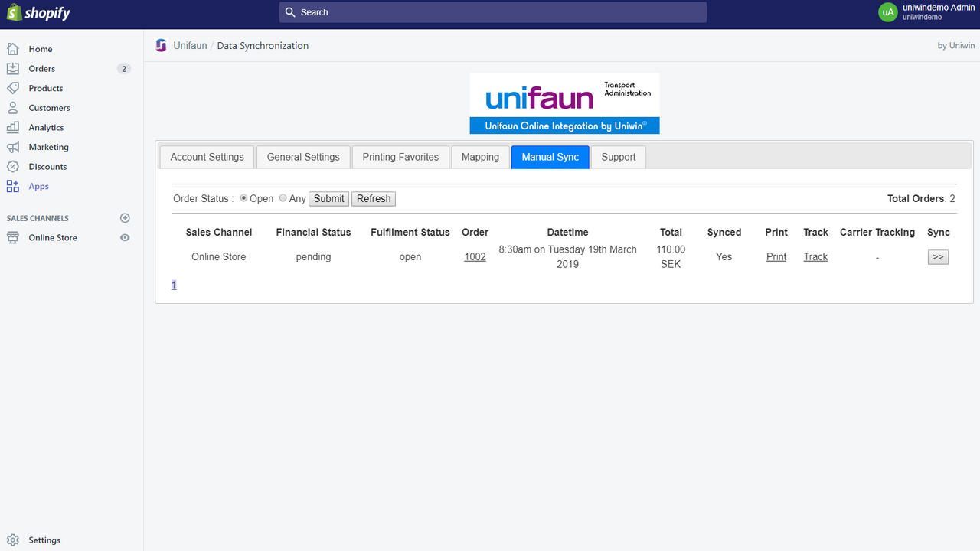Click the Online Store cell in table
Screen dimensions: 980x551
(x=219, y=256)
